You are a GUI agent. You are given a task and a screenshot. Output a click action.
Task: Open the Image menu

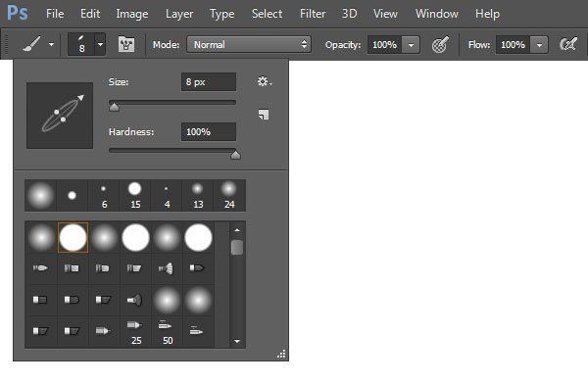point(132,15)
